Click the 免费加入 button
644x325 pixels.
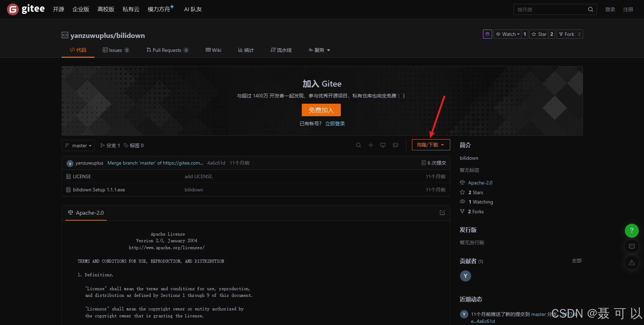click(321, 110)
